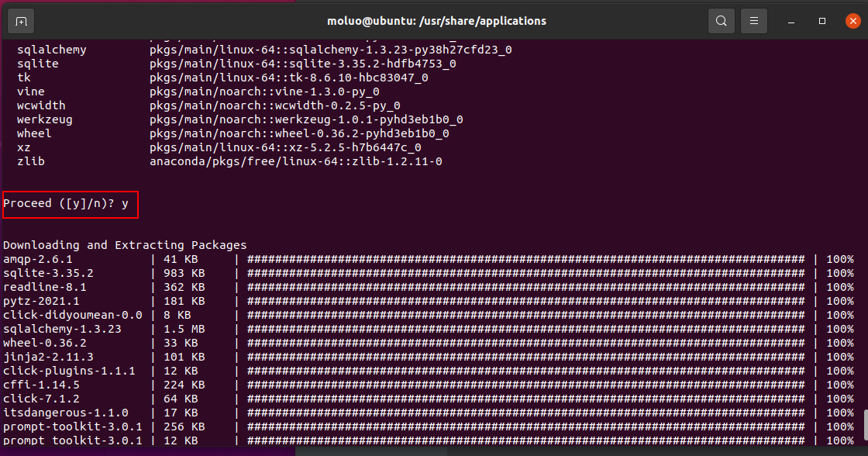
Task: Click the window title moluo@ubuntu: /usr/share/applications
Action: pos(436,21)
